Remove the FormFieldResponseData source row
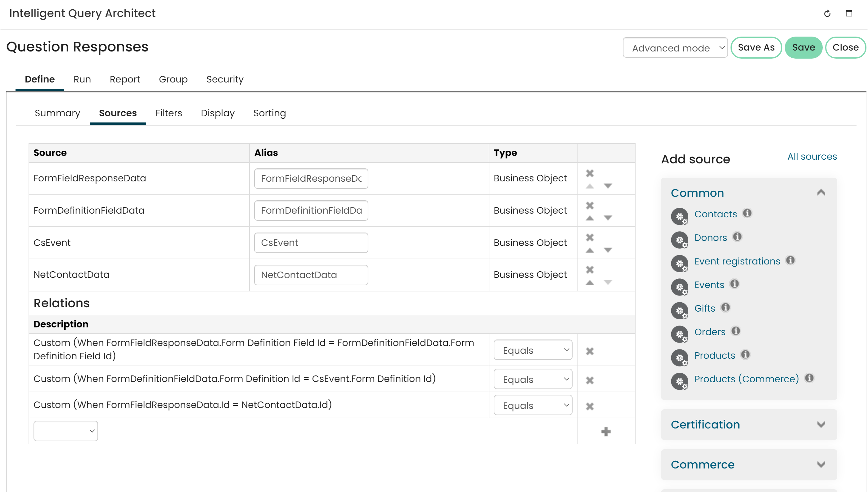Image resolution: width=868 pixels, height=497 pixels. tap(590, 173)
